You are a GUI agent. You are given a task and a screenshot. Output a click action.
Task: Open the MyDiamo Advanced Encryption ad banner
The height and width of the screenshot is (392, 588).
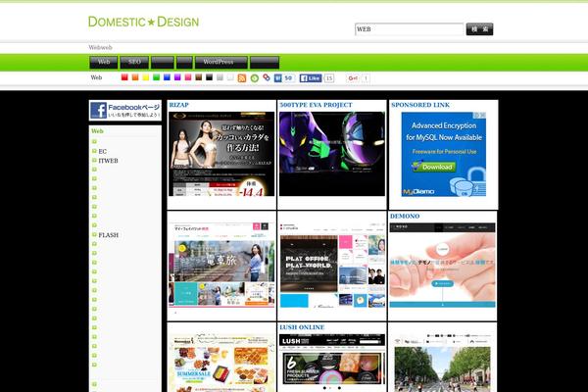pyautogui.click(x=444, y=154)
